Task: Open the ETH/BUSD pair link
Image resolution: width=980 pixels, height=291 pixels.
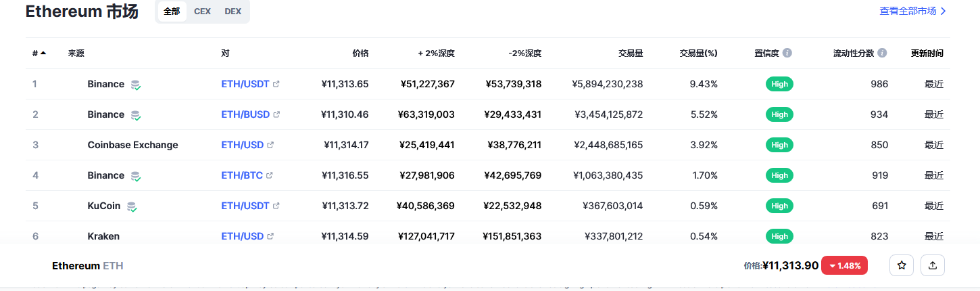Action: (x=245, y=115)
